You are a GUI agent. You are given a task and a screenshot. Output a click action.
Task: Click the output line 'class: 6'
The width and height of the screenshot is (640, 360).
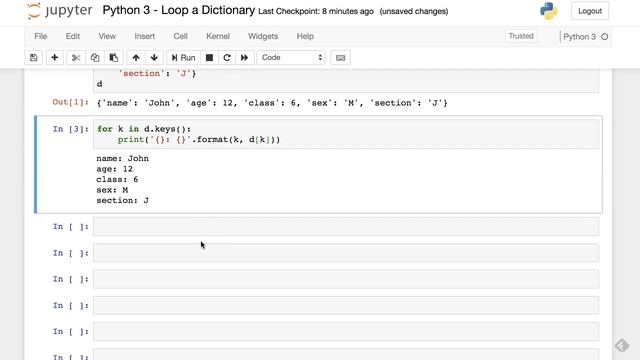(117, 180)
